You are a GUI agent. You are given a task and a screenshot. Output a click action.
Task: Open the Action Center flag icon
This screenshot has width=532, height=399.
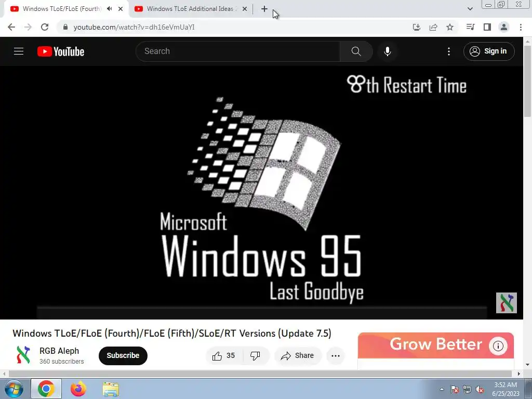[454, 389]
